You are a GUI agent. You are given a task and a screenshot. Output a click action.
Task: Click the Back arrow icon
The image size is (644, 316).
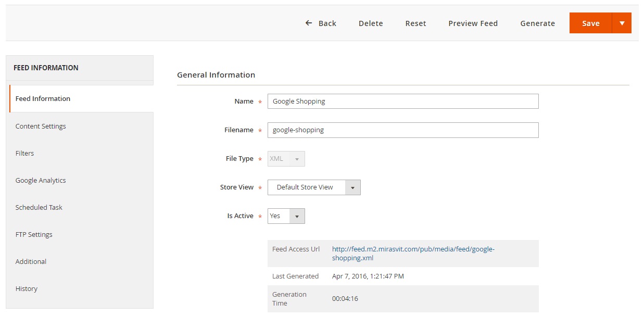309,23
